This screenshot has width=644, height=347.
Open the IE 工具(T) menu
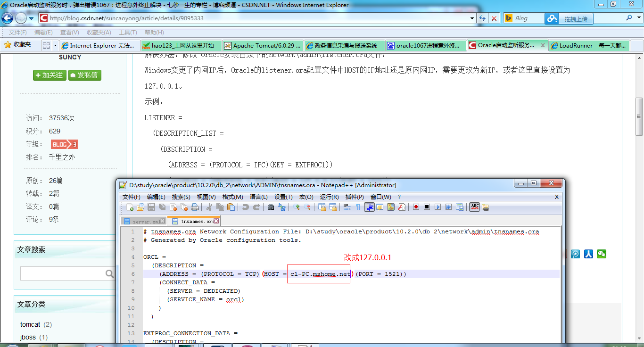pyautogui.click(x=128, y=33)
